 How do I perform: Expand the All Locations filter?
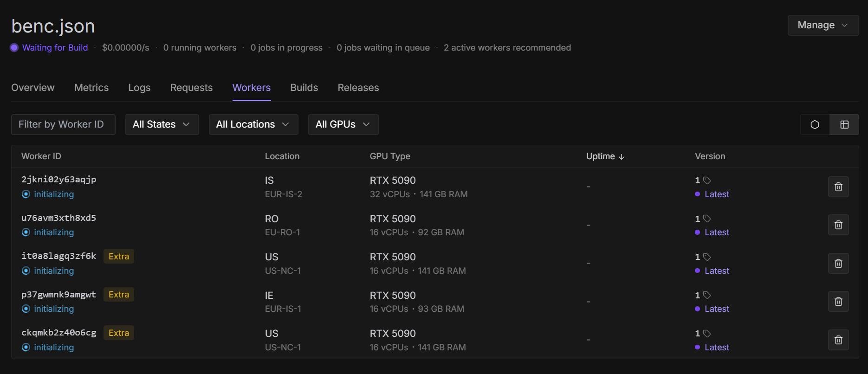tap(253, 125)
